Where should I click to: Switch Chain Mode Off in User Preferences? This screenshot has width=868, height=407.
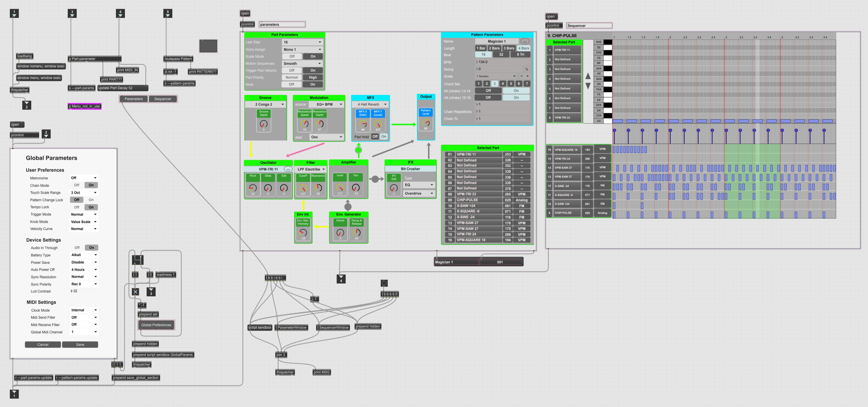click(77, 185)
